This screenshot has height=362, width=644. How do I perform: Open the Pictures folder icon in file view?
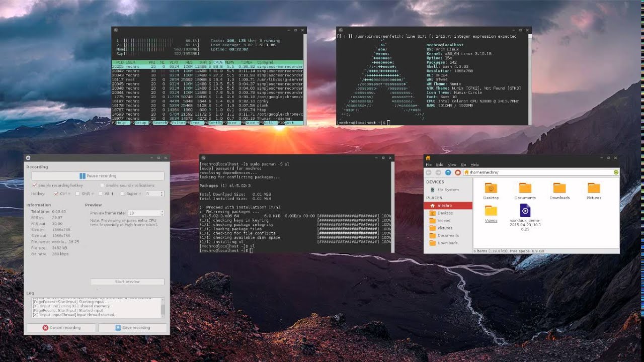click(x=594, y=188)
